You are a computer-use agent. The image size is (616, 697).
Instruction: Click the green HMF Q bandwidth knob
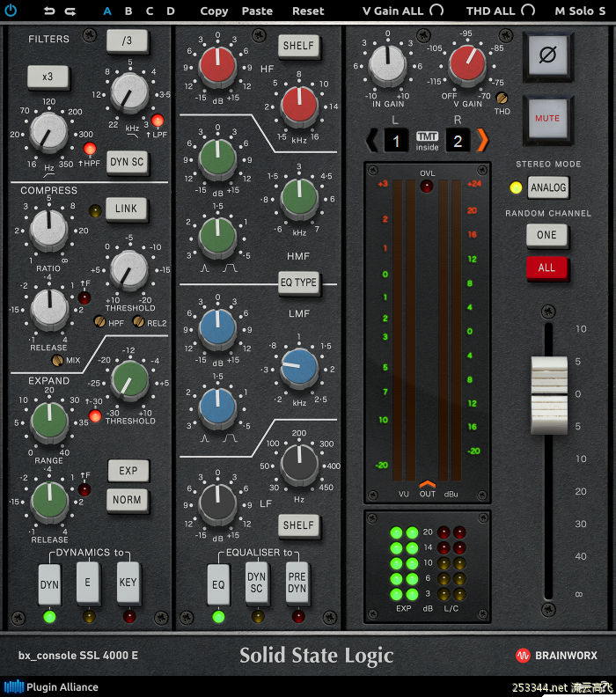point(217,236)
